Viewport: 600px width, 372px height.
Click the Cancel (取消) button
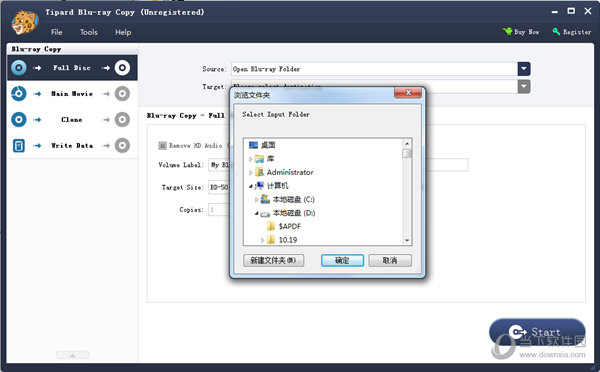(x=390, y=260)
